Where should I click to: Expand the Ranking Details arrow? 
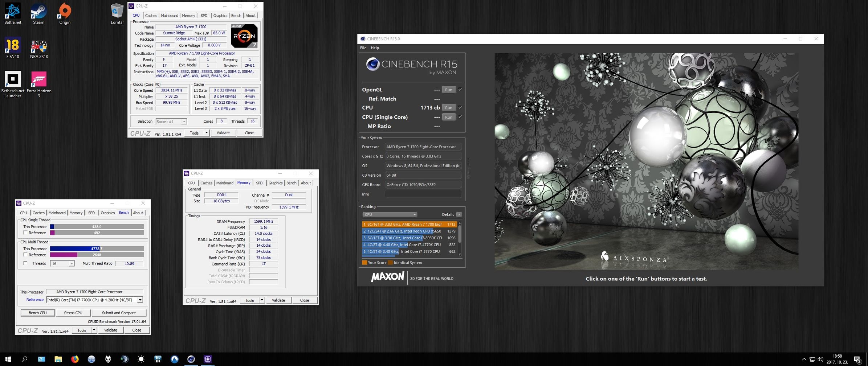click(459, 214)
